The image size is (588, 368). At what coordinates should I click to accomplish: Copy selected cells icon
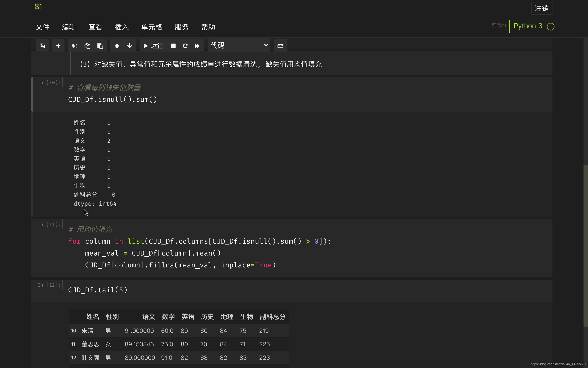click(87, 46)
